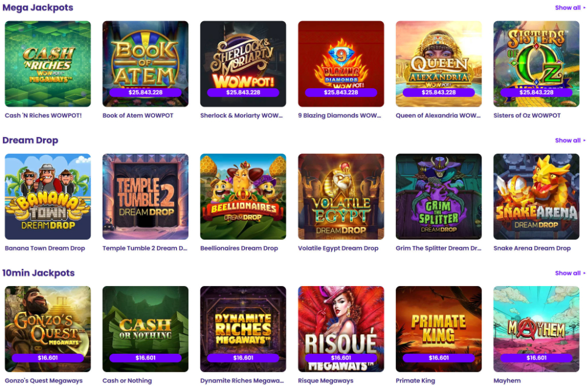Open Dynamite Riches Megaways thumbnail
Image resolution: width=588 pixels, height=389 pixels.
point(243,329)
